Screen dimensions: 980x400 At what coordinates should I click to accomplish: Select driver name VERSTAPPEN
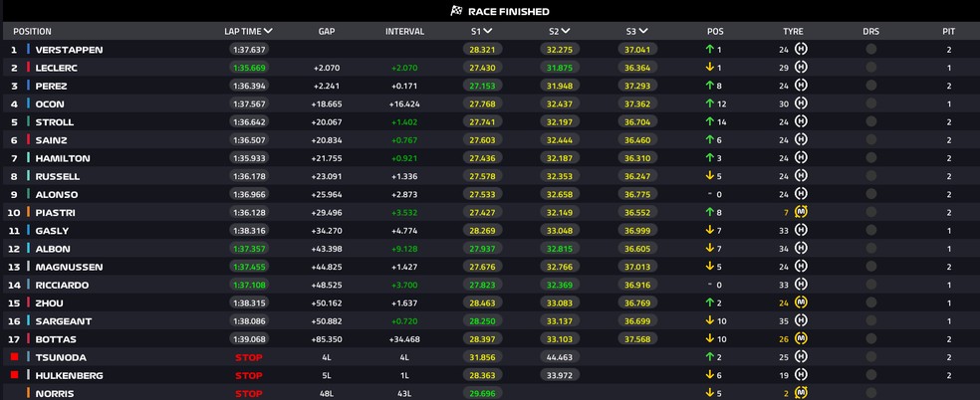pos(69,50)
